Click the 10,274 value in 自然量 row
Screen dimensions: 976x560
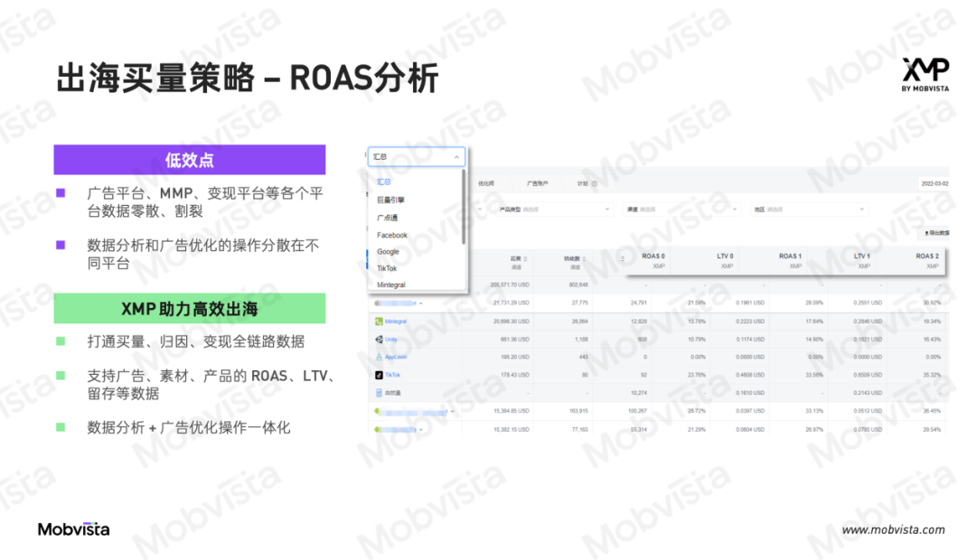639,393
